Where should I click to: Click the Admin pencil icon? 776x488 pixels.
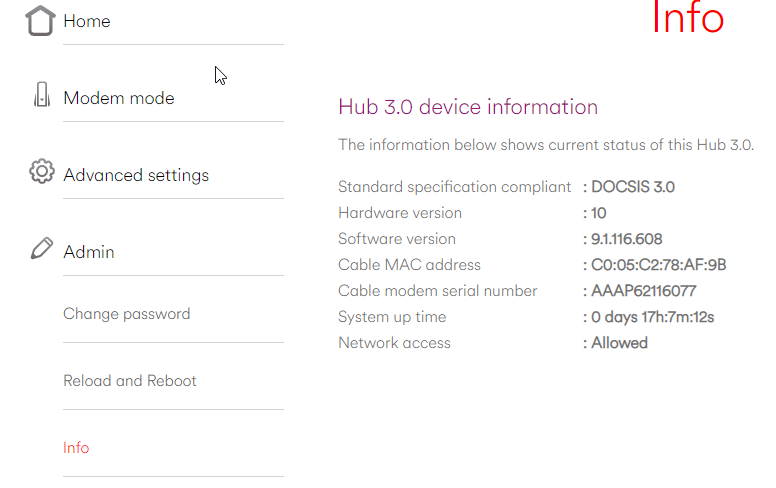pos(41,249)
